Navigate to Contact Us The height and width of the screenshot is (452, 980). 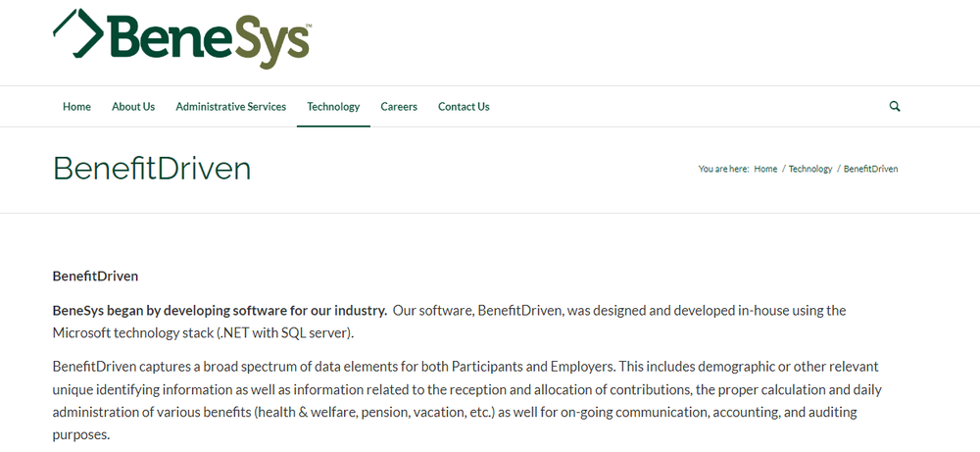(464, 107)
